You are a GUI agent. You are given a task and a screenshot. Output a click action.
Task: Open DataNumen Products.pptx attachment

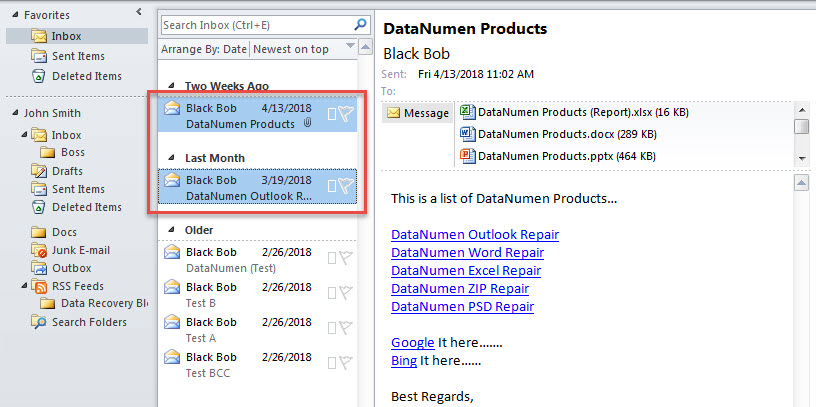(558, 156)
